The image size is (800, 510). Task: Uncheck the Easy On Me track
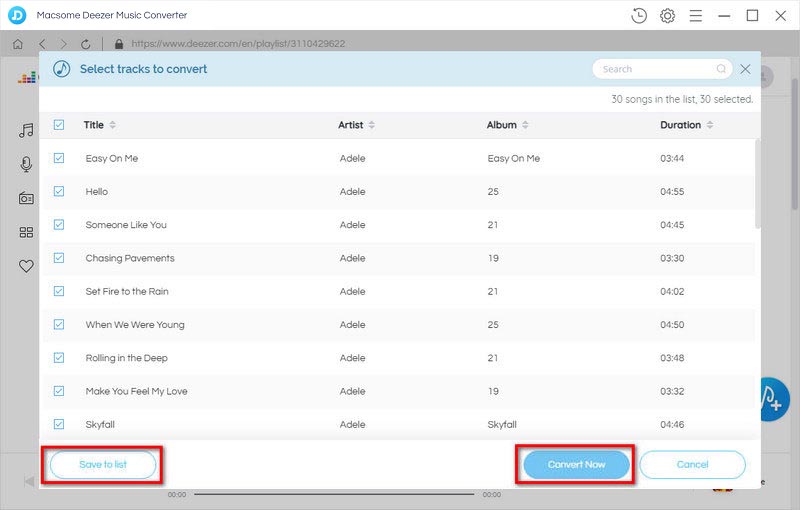click(x=59, y=158)
